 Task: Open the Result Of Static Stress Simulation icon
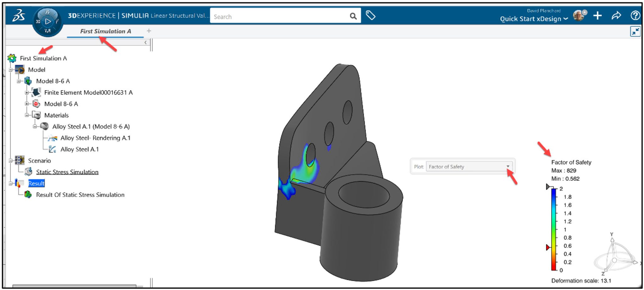click(x=28, y=195)
